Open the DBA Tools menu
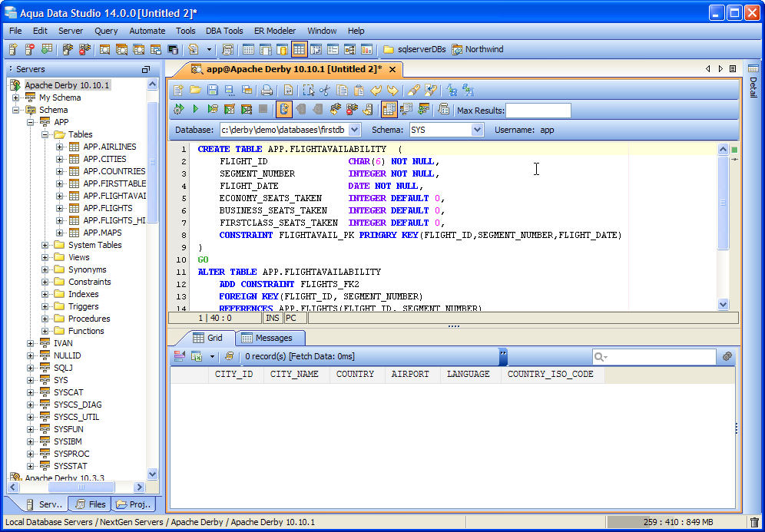This screenshot has height=532, width=765. (x=224, y=31)
